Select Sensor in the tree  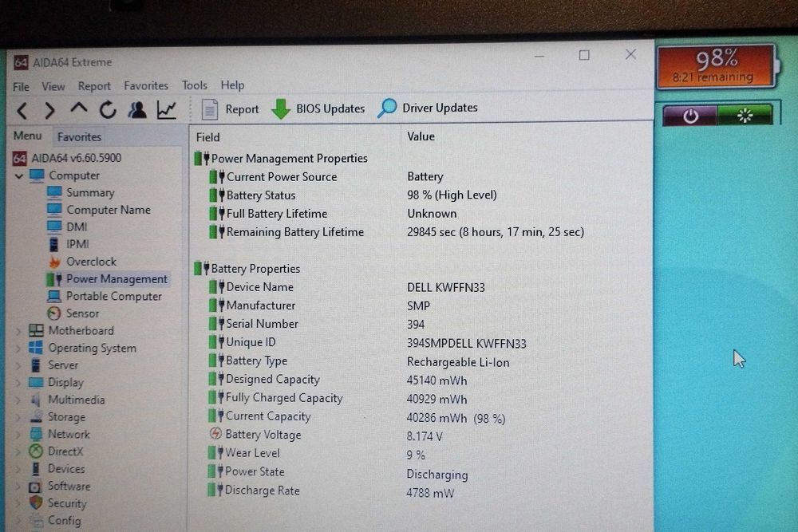click(x=73, y=313)
